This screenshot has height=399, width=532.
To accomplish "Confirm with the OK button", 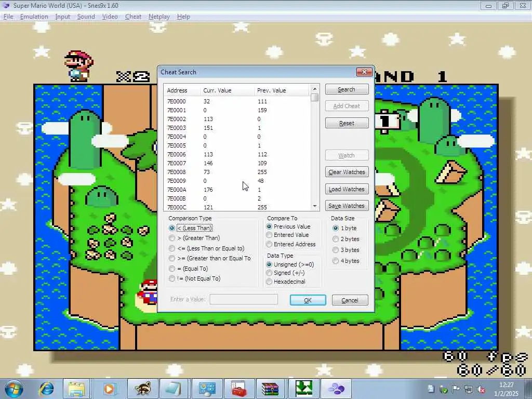I will 308,300.
